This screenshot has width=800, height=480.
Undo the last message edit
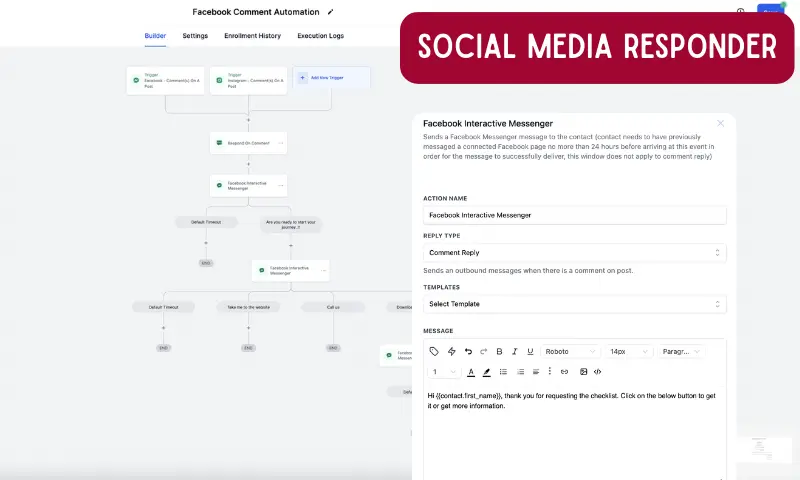click(x=468, y=352)
